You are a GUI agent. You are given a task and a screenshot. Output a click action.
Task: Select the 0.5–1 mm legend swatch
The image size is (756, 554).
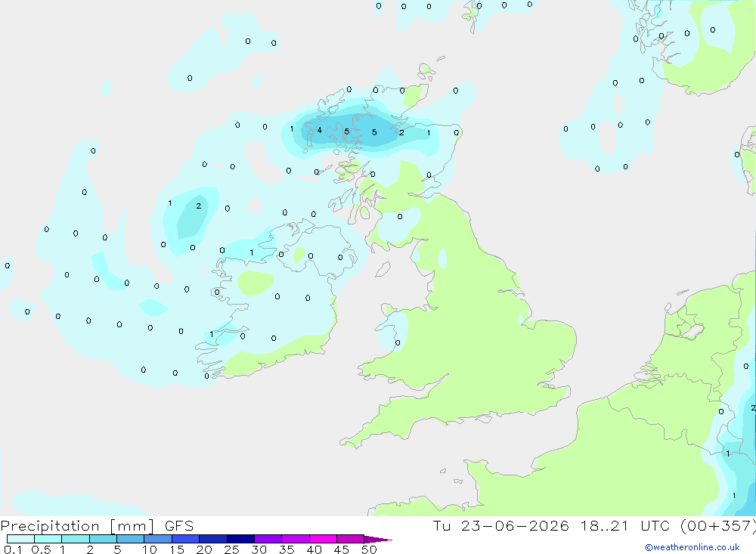(48, 539)
